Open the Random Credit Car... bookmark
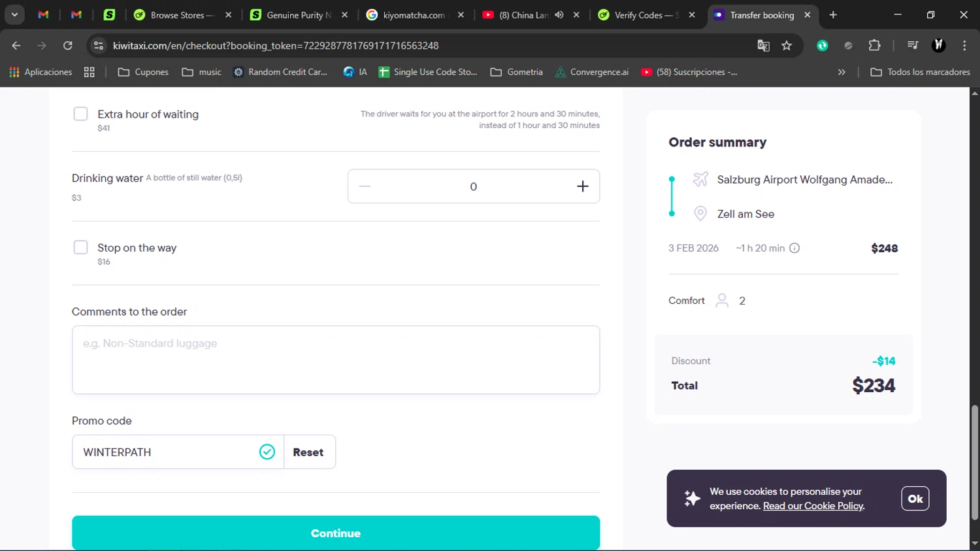The image size is (980, 551). point(280,72)
